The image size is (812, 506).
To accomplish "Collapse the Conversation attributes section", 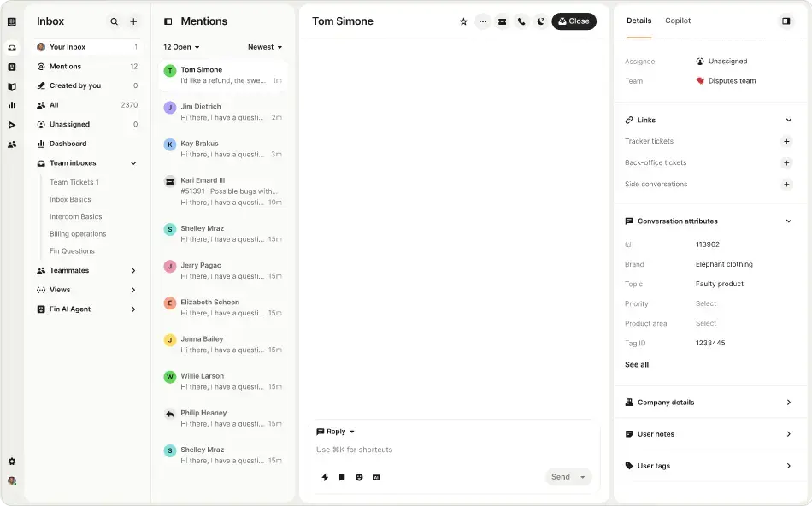I will click(x=788, y=221).
